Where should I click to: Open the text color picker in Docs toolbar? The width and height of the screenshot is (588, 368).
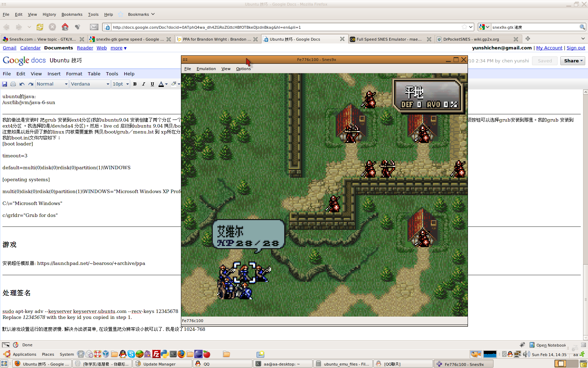pos(163,84)
